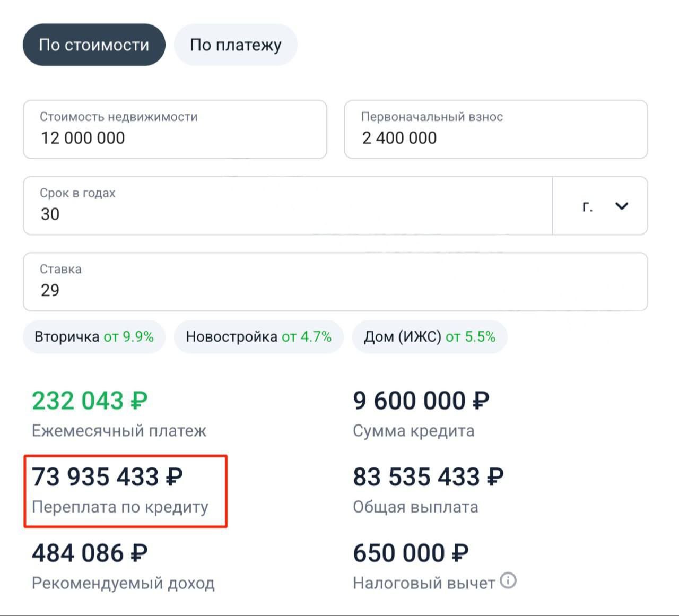Click the 484 086 ₽ recommended income
The image size is (679, 616).
click(90, 553)
